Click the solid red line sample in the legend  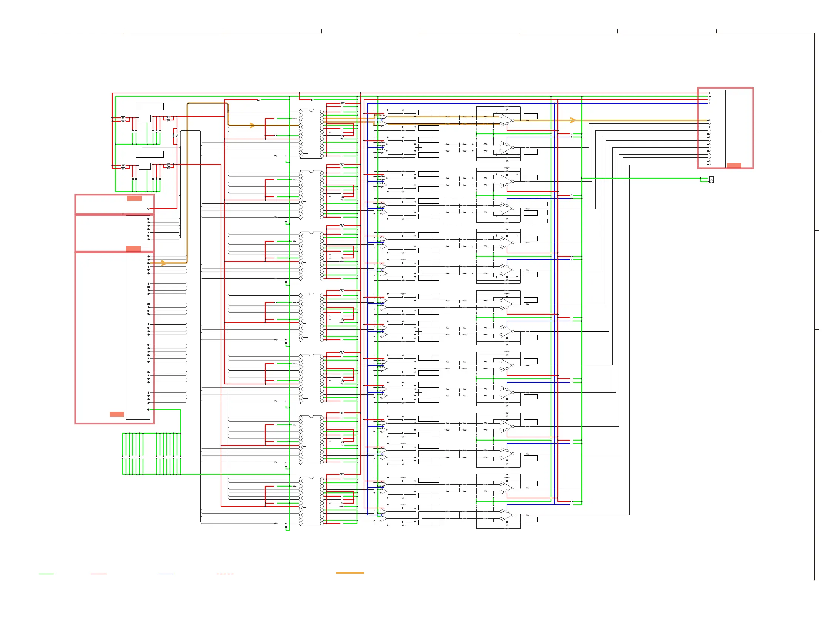pos(99,574)
